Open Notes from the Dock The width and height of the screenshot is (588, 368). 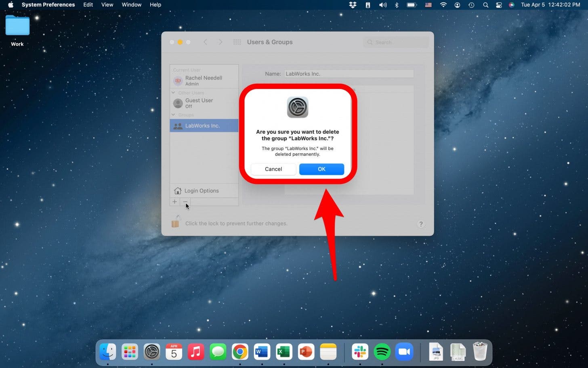click(328, 352)
